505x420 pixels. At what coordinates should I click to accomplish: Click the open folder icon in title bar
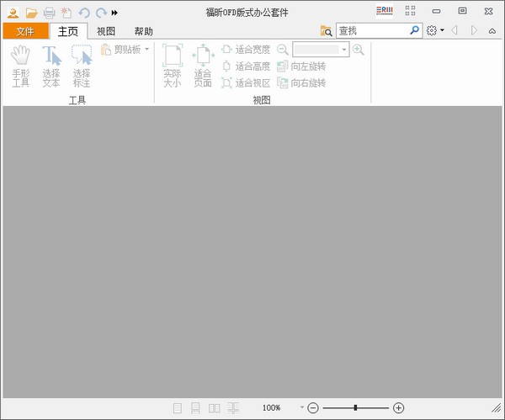click(31, 12)
